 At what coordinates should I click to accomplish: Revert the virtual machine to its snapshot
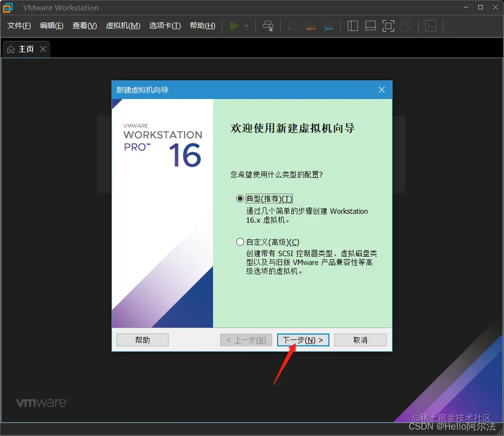point(310,26)
